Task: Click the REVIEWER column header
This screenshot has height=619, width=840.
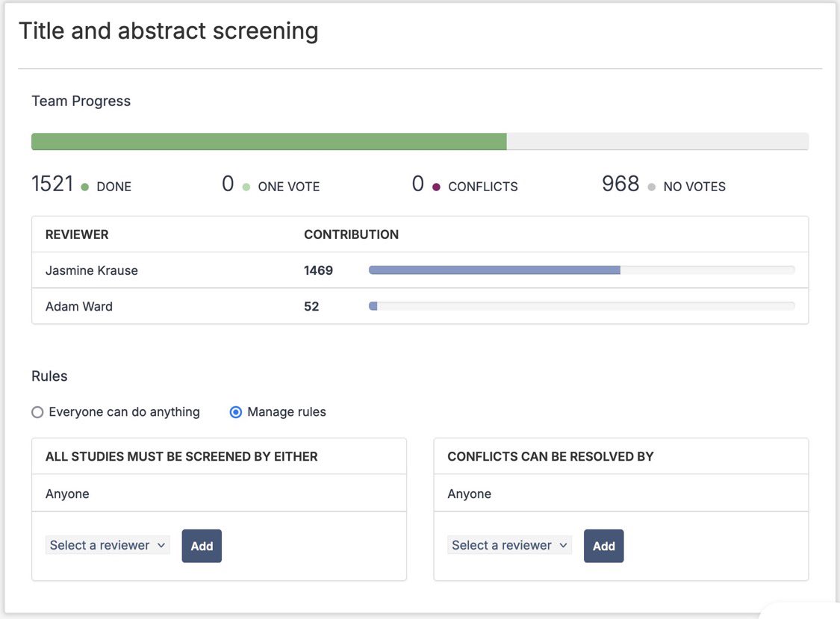Action: point(77,234)
